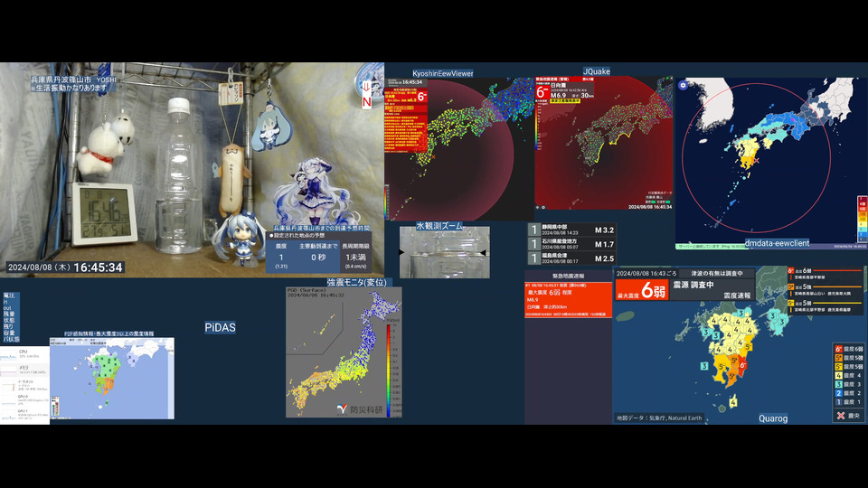Click the 強震モニタ(変位) title label
This screenshot has width=868, height=488.
pyautogui.click(x=356, y=282)
